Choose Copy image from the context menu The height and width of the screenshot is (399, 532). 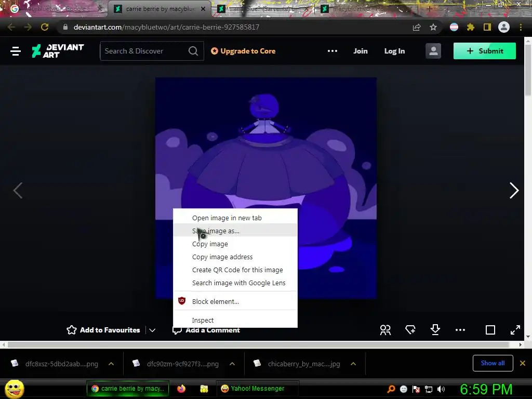click(235, 244)
